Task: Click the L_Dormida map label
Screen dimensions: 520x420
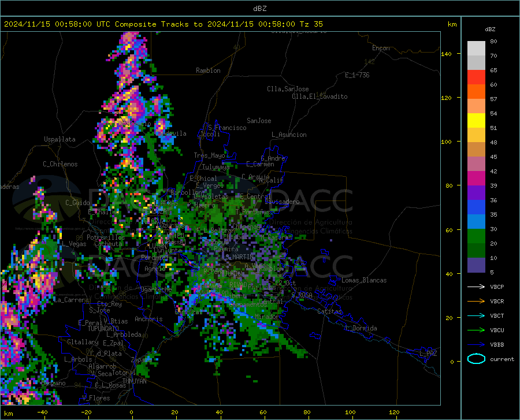Action: 361,328
